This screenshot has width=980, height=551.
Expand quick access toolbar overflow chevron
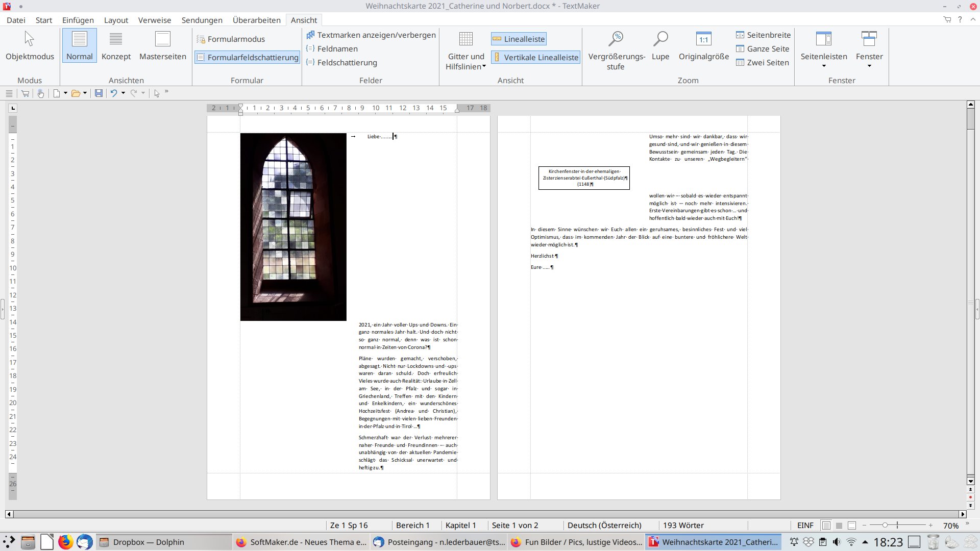coord(166,92)
